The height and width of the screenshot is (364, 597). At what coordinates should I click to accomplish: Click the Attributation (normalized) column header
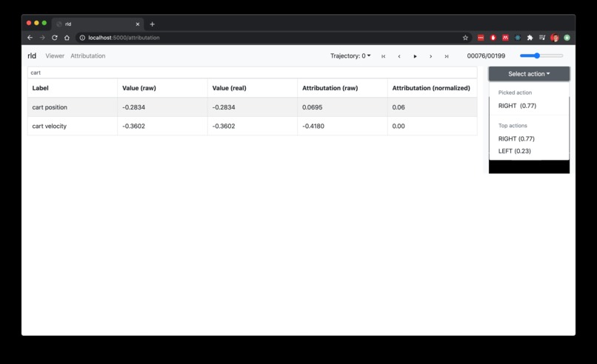coord(431,88)
